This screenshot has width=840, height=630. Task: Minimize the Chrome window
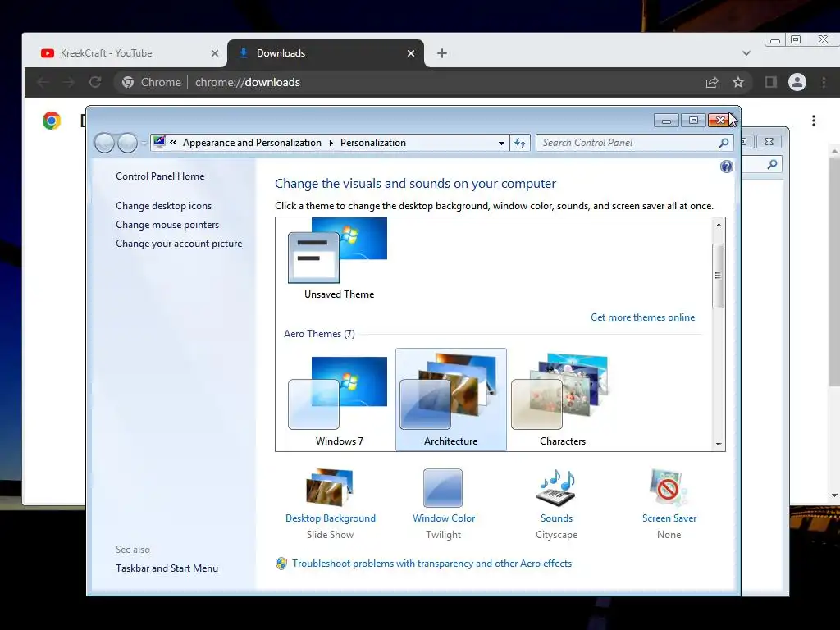click(775, 40)
